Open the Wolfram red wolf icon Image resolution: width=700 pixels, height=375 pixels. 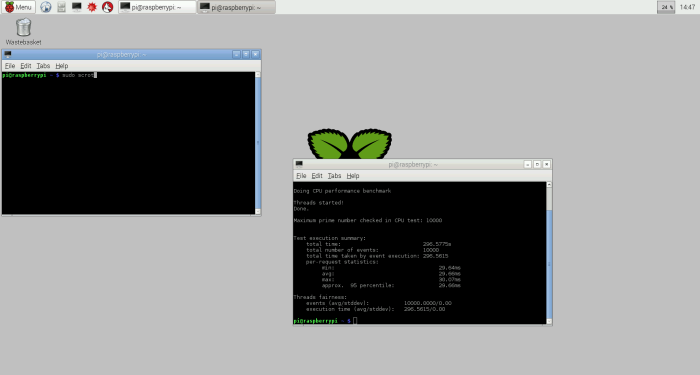(108, 7)
